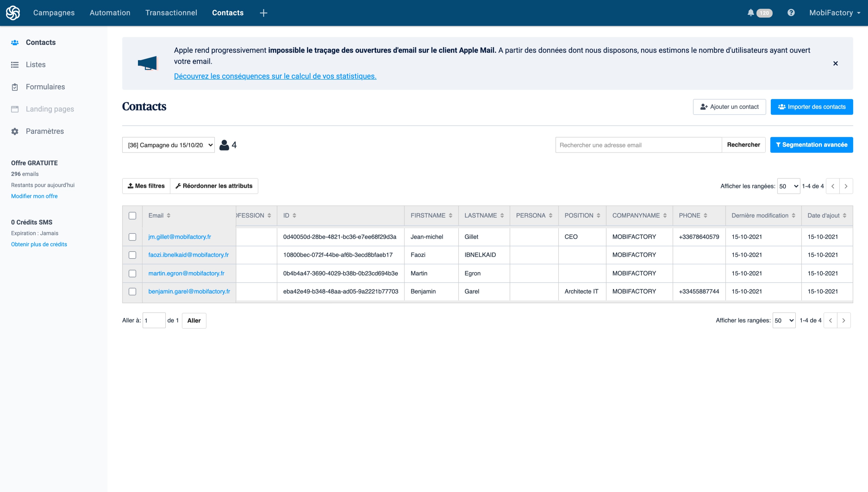Tick the checkbox for benjamin.garel@mobifactory.fr
This screenshot has height=492, width=868.
[x=132, y=292]
